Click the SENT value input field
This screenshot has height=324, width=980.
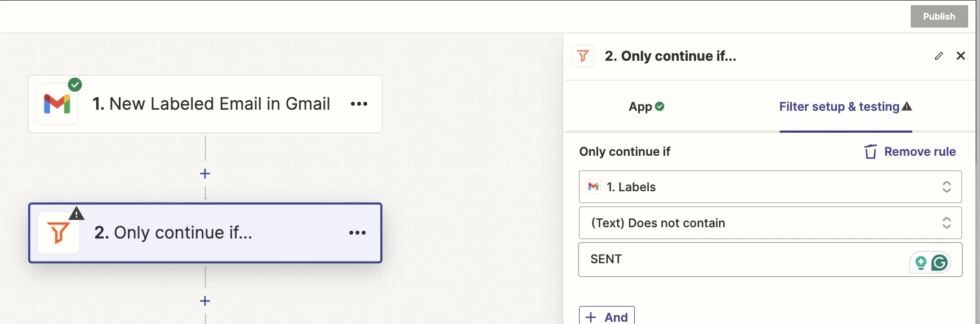click(770, 259)
